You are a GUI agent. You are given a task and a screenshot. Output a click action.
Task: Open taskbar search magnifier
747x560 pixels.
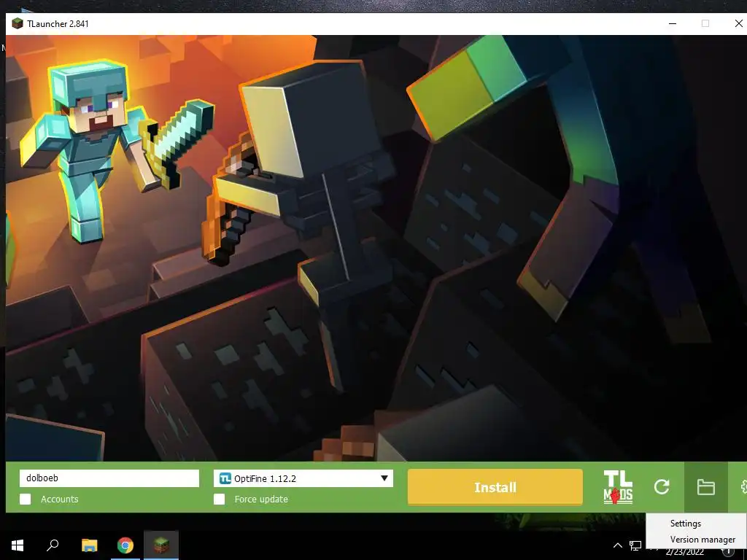(x=53, y=545)
